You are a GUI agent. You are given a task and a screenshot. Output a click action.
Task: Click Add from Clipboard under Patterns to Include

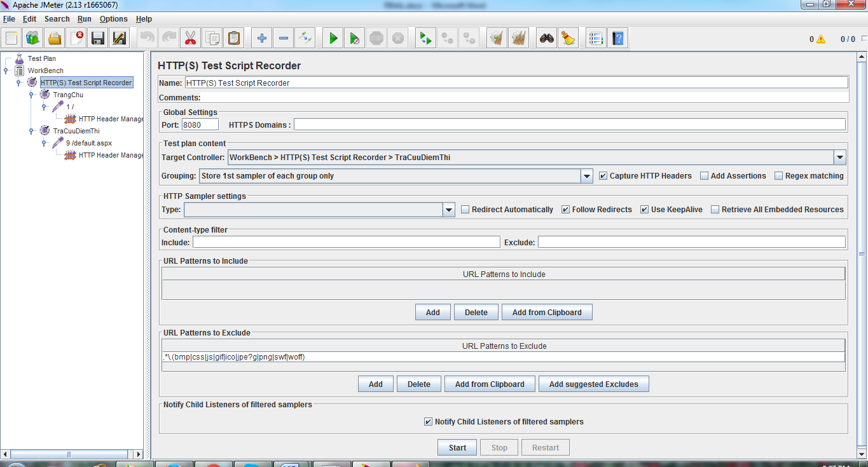547,313
